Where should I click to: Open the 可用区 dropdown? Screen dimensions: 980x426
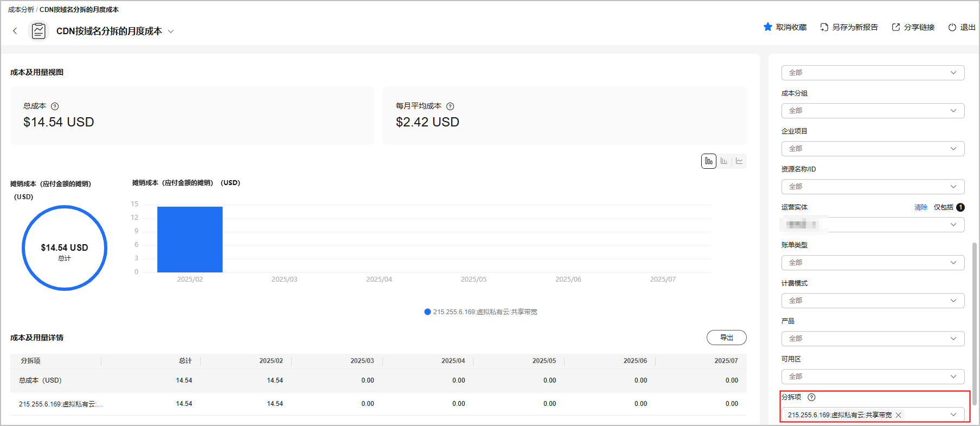[x=873, y=377]
